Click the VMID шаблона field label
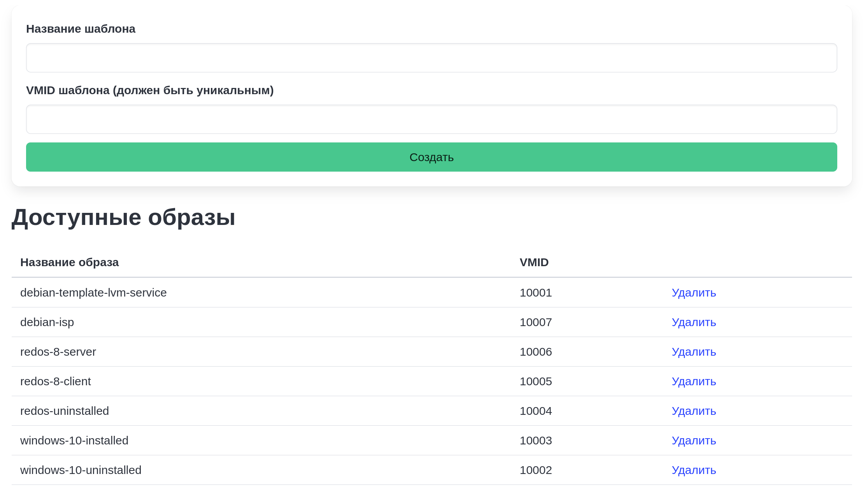Image resolution: width=868 pixels, height=488 pixels. pyautogui.click(x=150, y=90)
